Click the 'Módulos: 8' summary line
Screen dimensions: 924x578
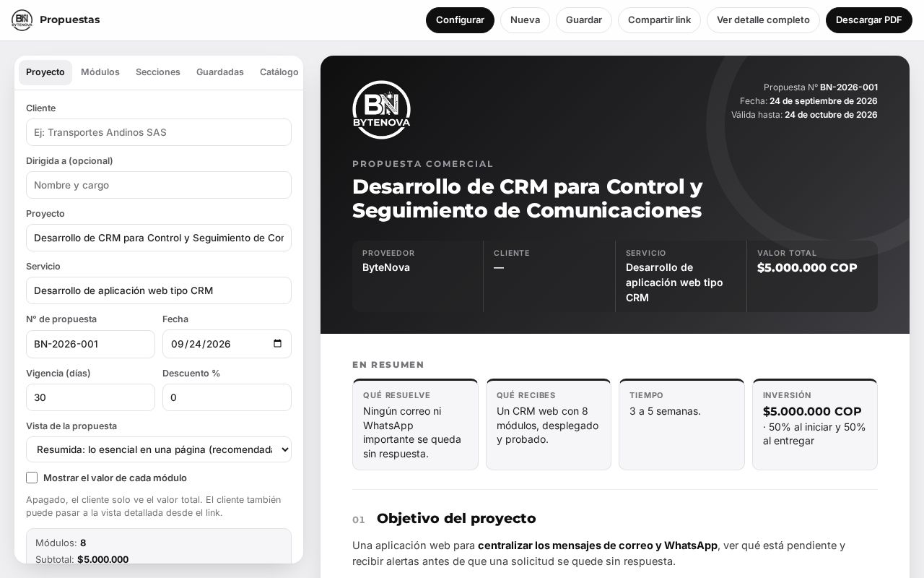click(x=61, y=543)
